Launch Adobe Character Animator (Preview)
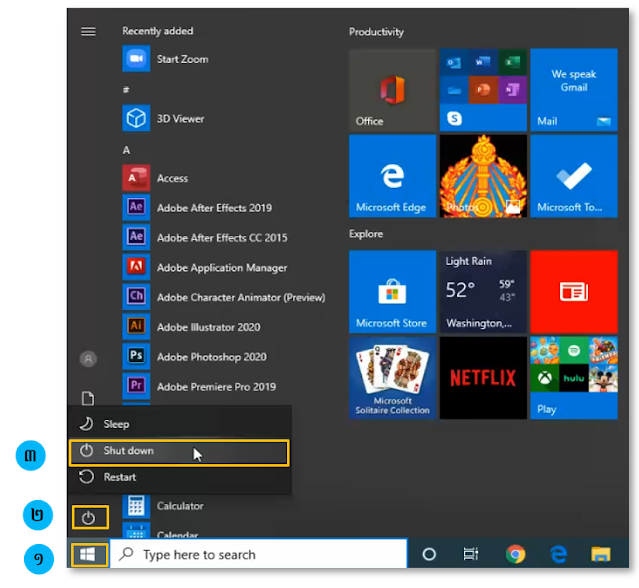 pos(224,297)
